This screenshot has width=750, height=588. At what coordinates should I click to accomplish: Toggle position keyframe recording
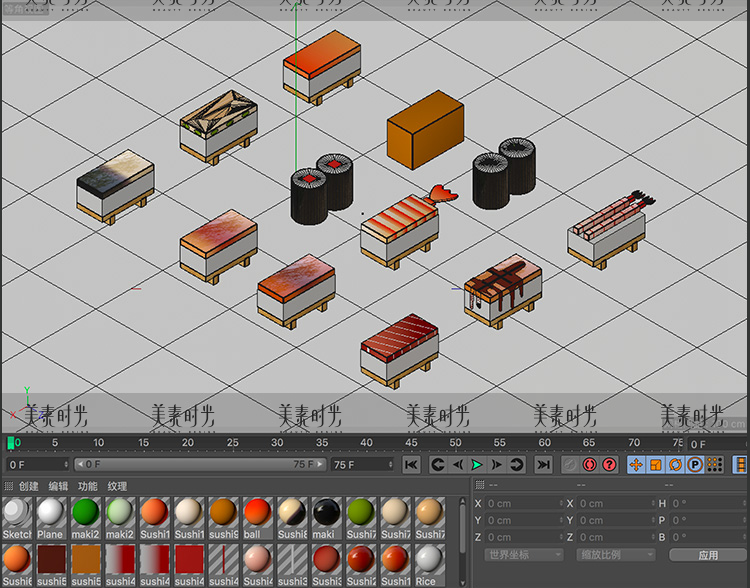[636, 465]
